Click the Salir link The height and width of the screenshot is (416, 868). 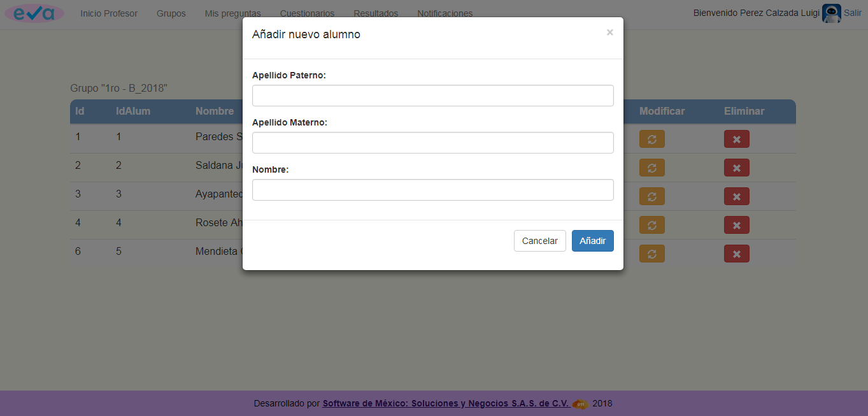pyautogui.click(x=853, y=13)
